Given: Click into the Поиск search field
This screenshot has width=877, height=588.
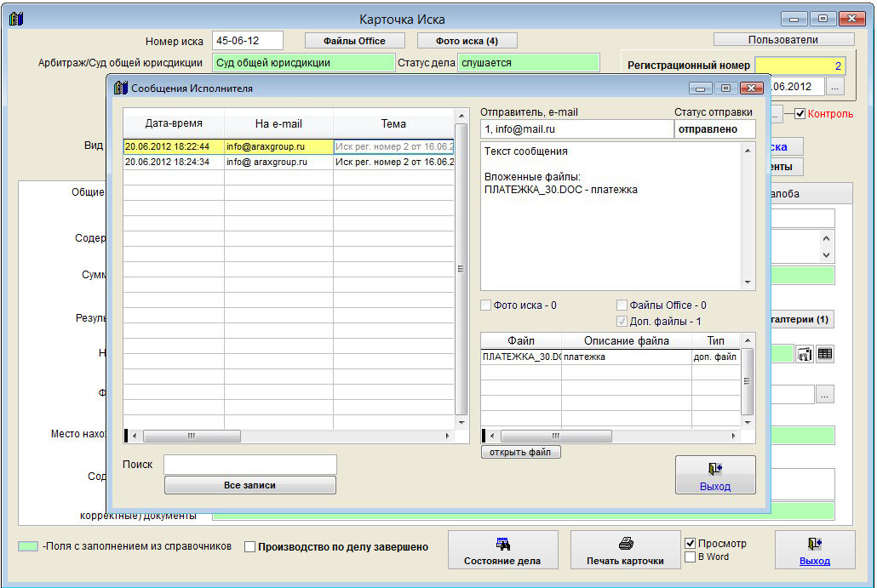Looking at the screenshot, I should tap(250, 465).
